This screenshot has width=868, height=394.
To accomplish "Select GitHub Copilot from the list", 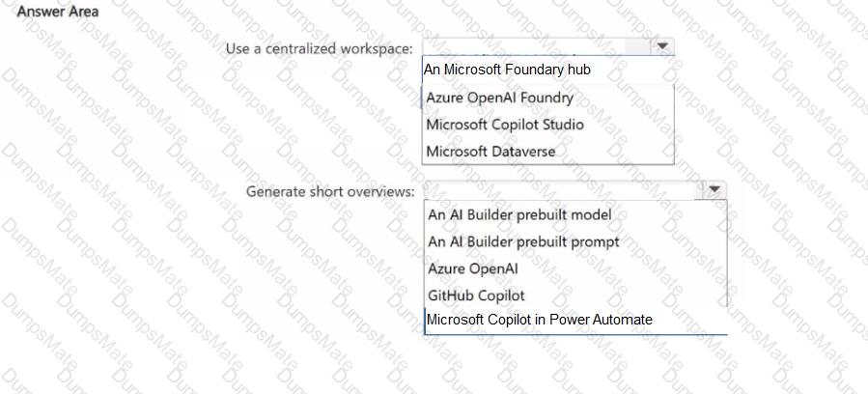I will coord(476,295).
